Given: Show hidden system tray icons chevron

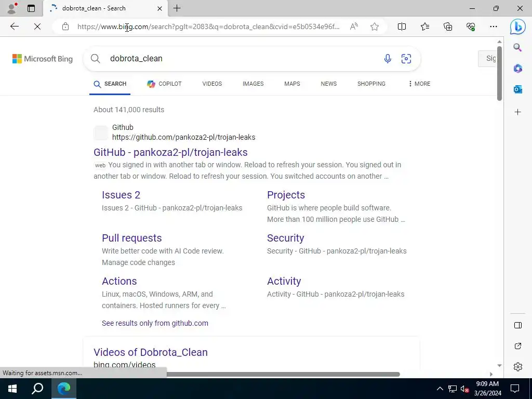Looking at the screenshot, I should [x=440, y=389].
